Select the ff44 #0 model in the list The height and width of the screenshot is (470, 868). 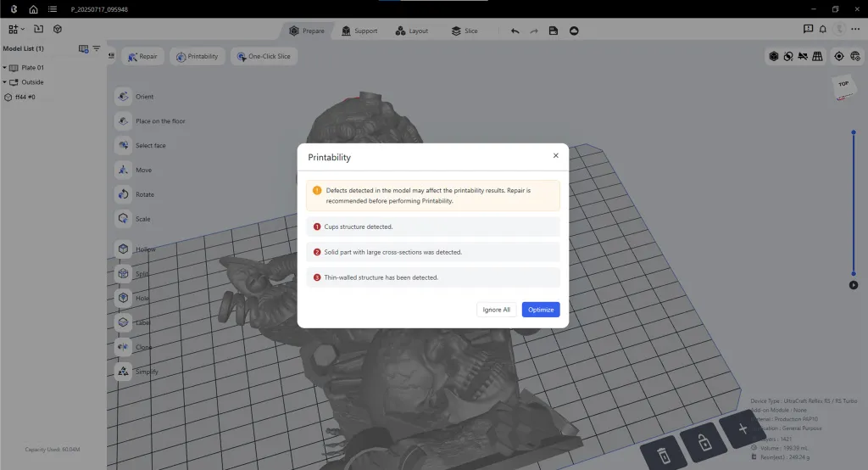point(25,97)
